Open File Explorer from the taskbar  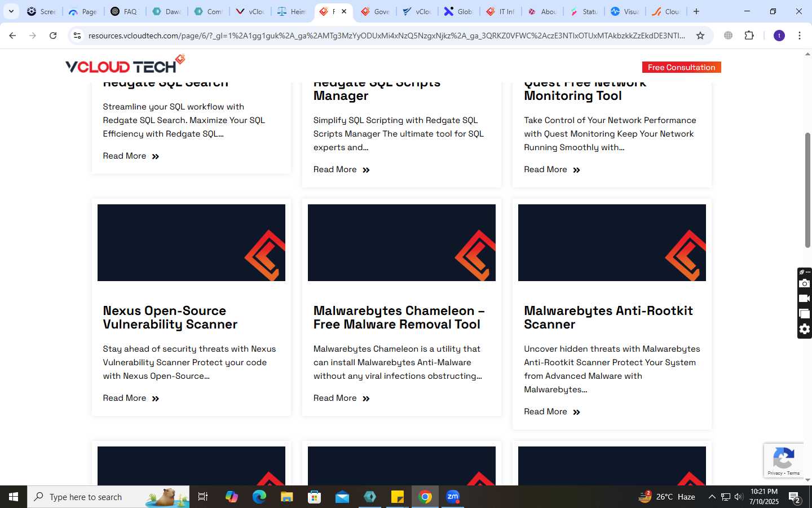pos(286,497)
